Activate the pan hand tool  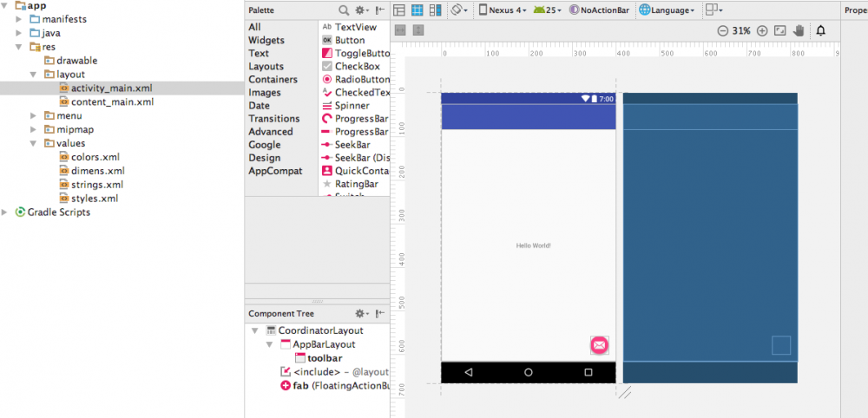tap(799, 30)
